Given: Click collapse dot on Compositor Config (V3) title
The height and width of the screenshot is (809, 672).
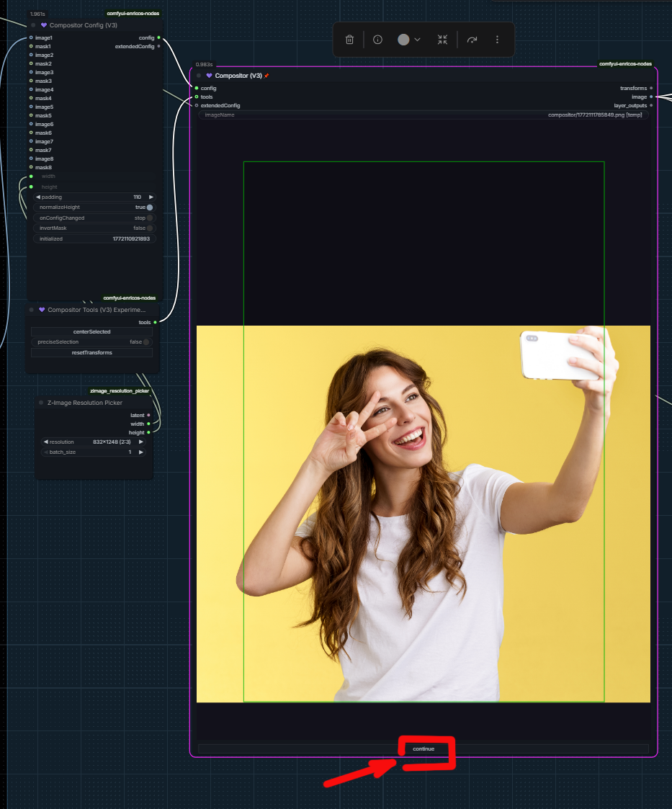Looking at the screenshot, I should [x=33, y=25].
